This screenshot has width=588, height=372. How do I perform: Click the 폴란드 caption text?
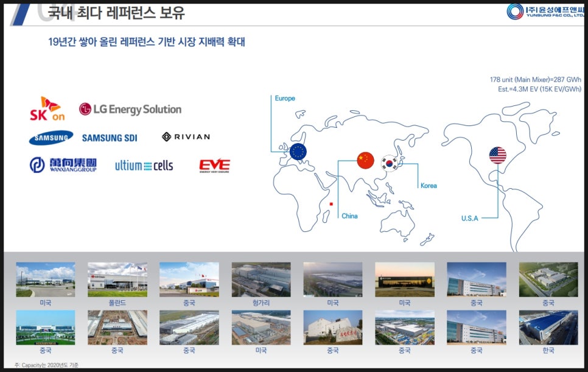(117, 303)
